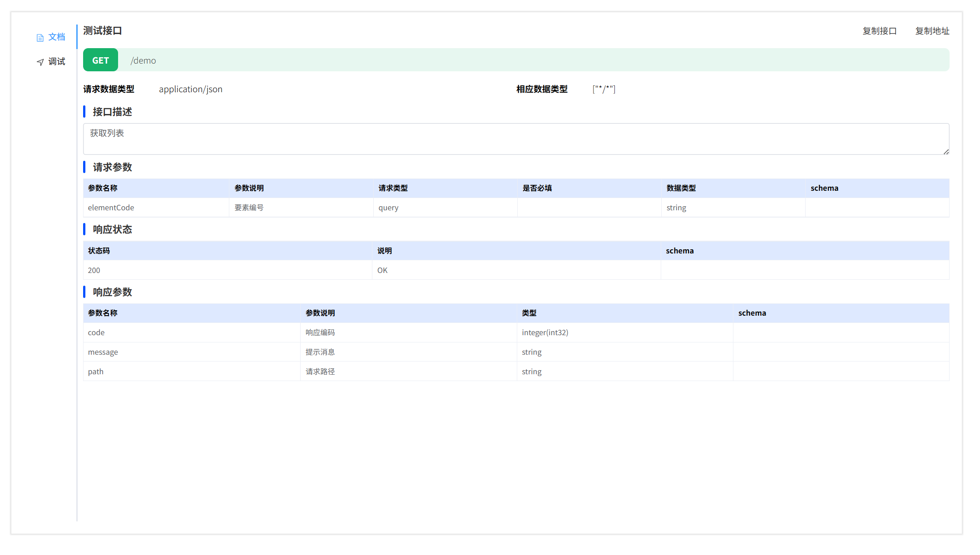Select the elementCode parameter cell
Screen dimensions: 980x555
(111, 208)
